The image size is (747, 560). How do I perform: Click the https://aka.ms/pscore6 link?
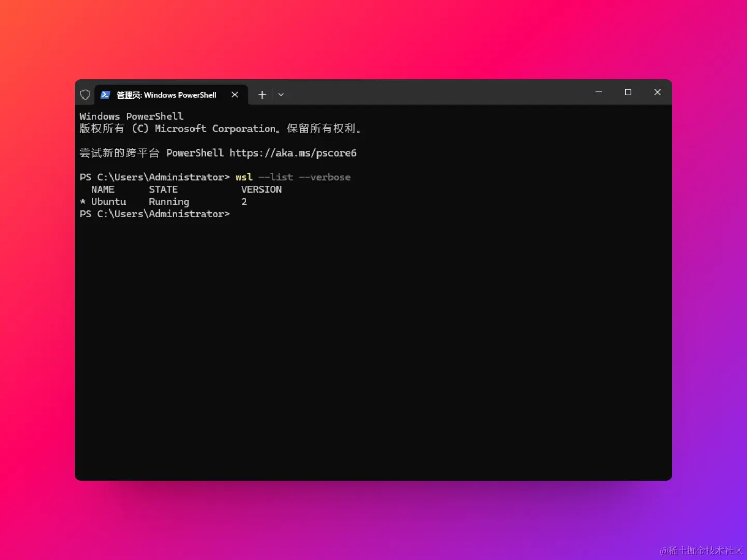click(293, 153)
